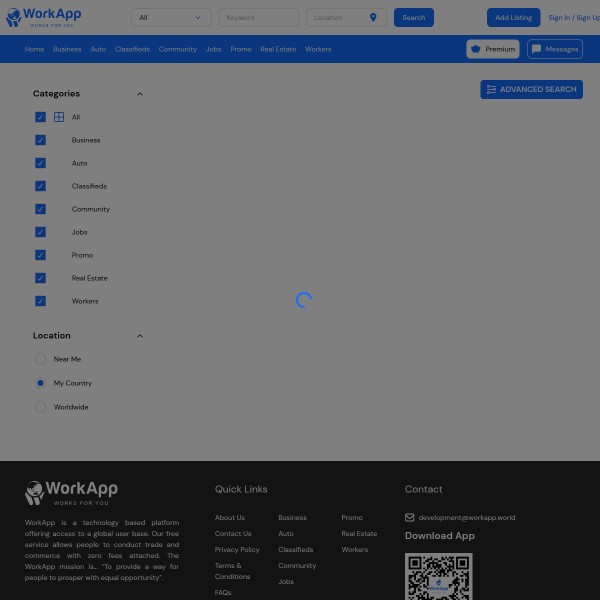Toggle the Real Estate category checkbox
Viewport: 600px width, 600px height.
point(40,278)
